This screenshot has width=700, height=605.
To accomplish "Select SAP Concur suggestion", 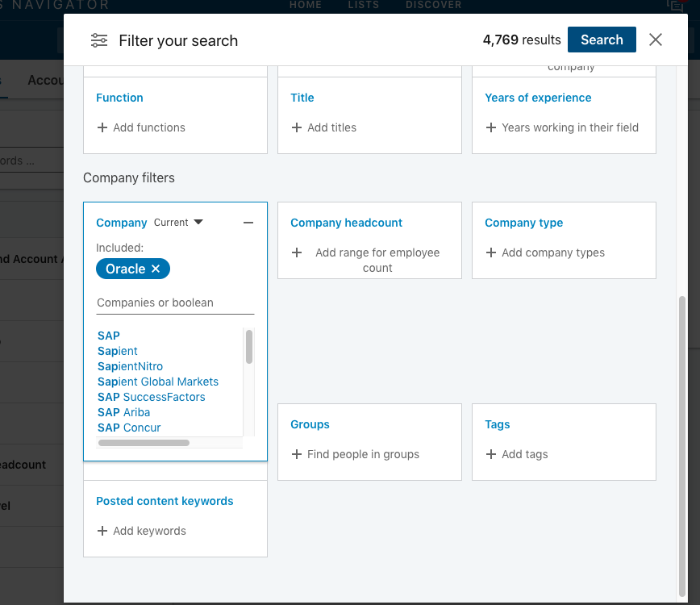I will tap(129, 428).
